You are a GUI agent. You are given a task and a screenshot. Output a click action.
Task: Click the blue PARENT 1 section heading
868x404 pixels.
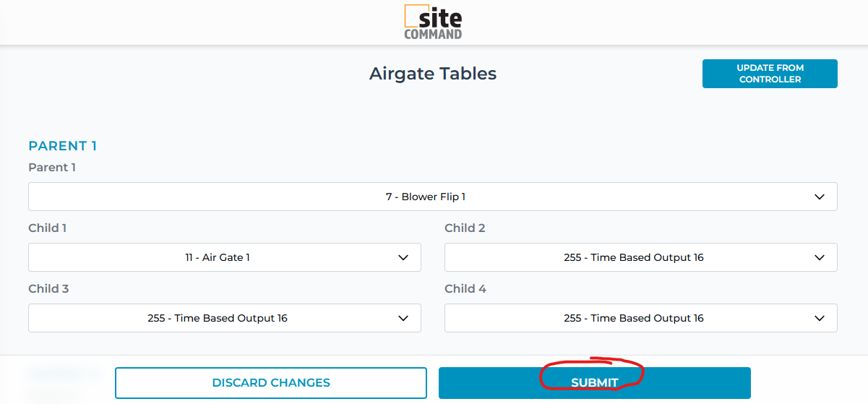pos(62,146)
